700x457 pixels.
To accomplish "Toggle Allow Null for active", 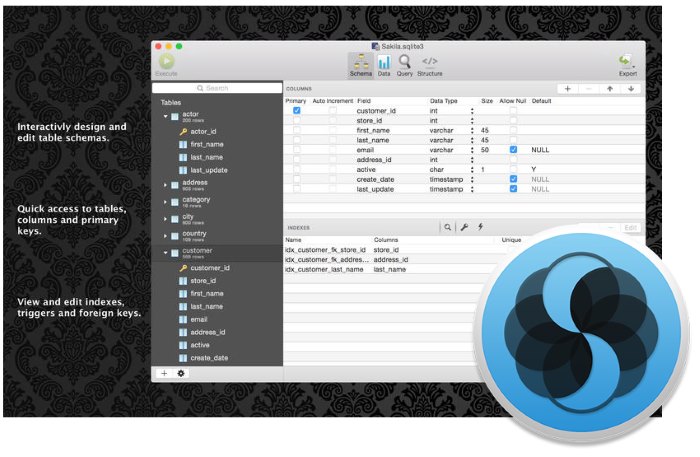I will pos(513,169).
